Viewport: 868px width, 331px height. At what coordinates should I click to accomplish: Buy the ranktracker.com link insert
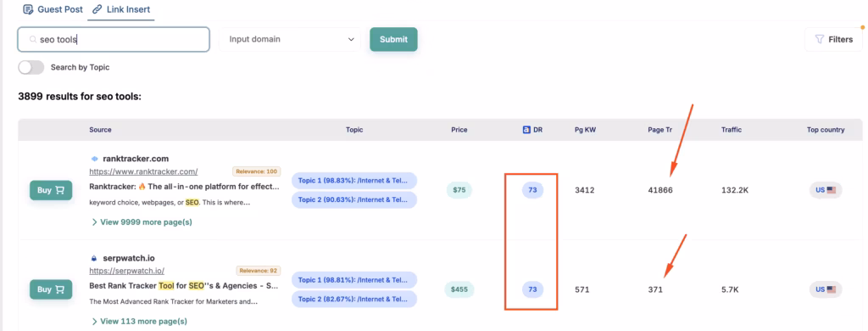pos(51,190)
